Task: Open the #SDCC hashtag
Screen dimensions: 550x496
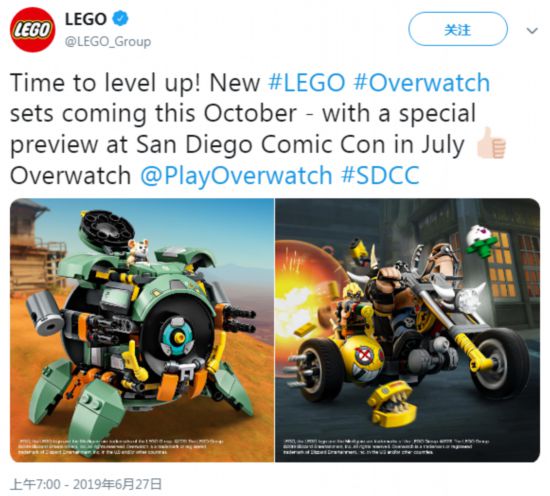Action: coord(380,175)
